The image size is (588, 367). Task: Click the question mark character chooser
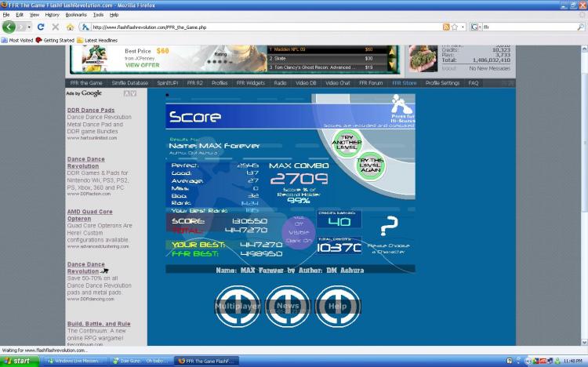389,226
